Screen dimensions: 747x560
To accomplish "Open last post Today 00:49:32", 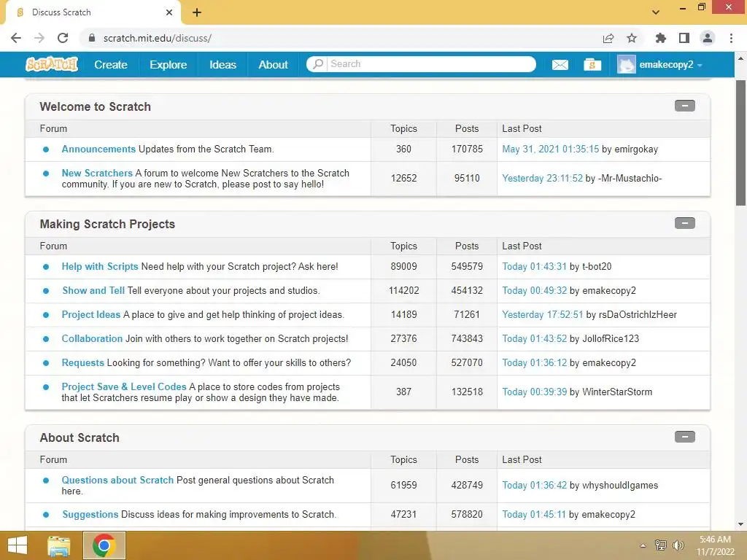I will tap(535, 290).
